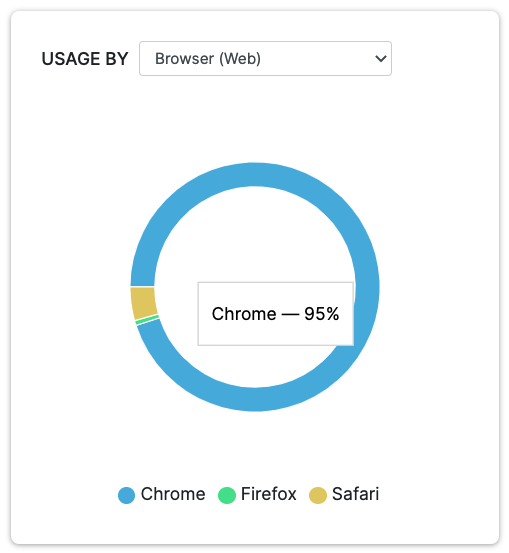
Task: Toggle the Firefox legend label
Action: click(268, 494)
